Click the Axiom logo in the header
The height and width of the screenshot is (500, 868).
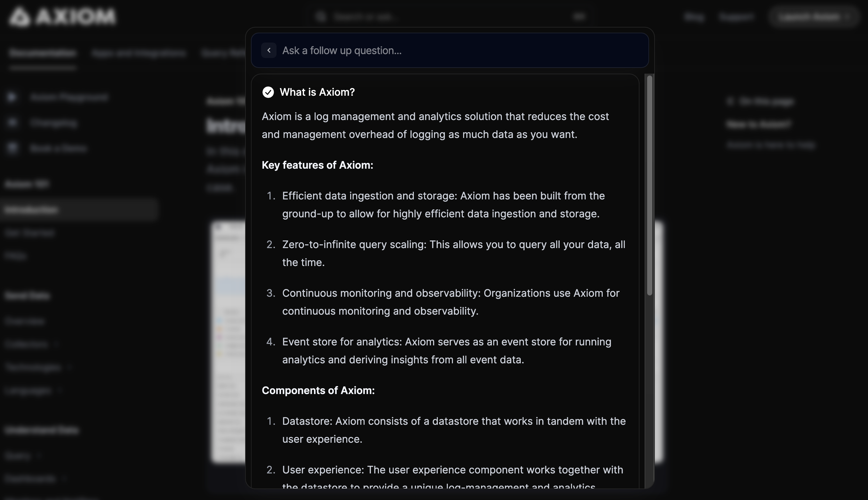62,16
